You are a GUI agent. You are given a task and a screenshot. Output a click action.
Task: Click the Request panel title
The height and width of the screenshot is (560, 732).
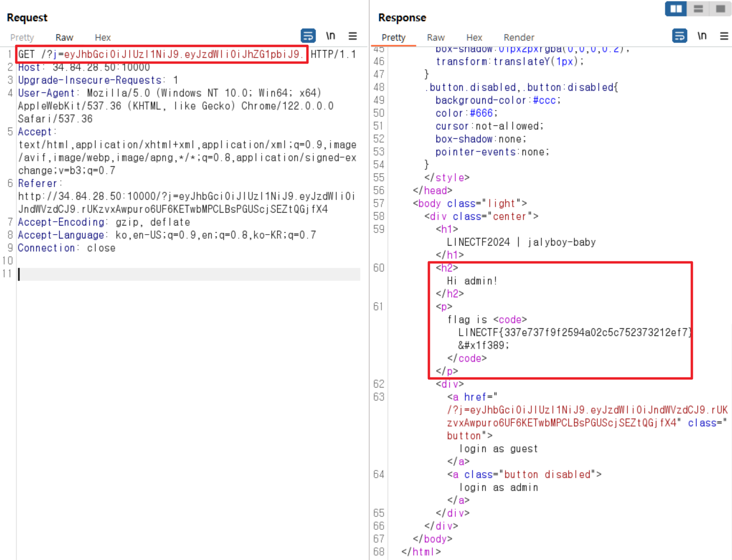(27, 18)
